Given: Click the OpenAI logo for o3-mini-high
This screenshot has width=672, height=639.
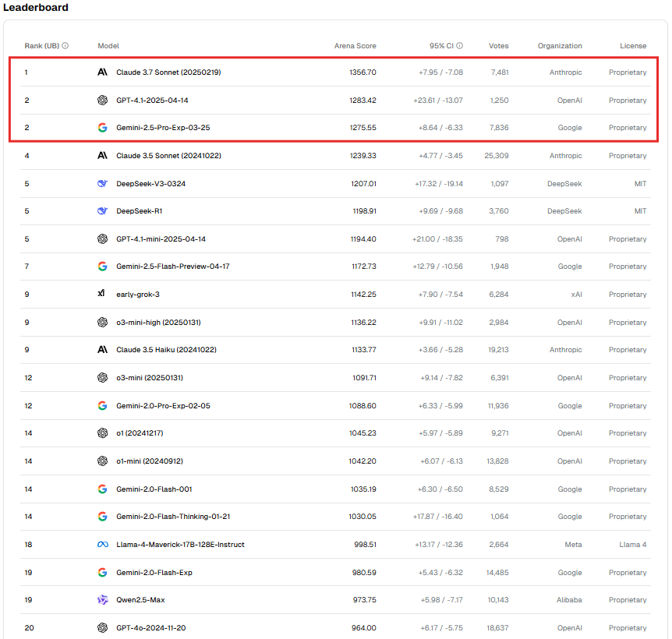Looking at the screenshot, I should [x=102, y=323].
